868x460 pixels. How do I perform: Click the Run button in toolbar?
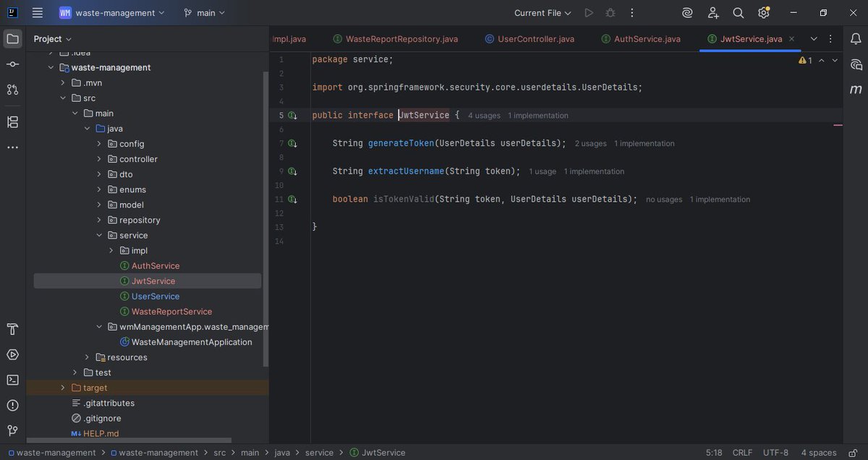click(x=589, y=13)
